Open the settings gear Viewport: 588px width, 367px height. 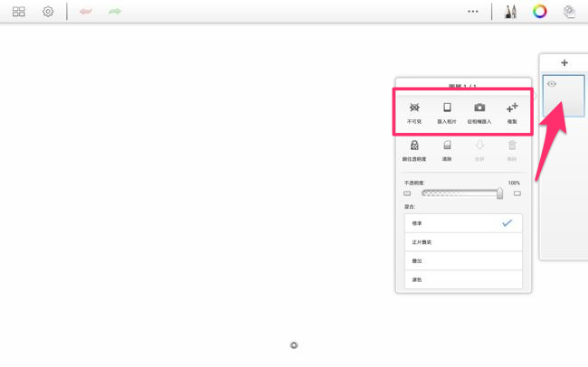pos(48,12)
